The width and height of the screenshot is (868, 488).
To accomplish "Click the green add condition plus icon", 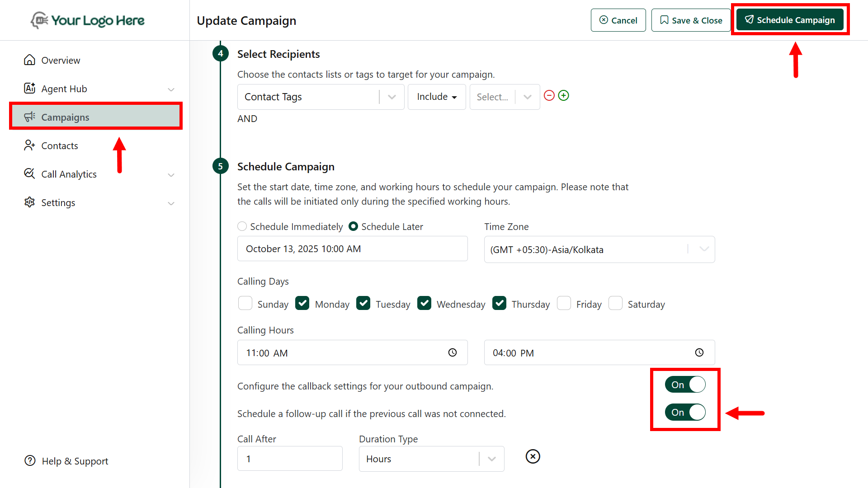I will pyautogui.click(x=563, y=96).
